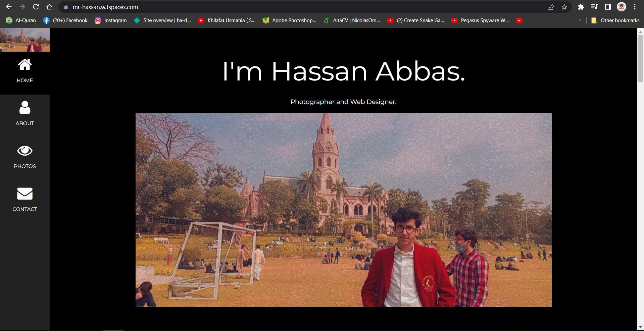644x331 pixels.
Task: Open the browser home page icon
Action: [x=49, y=7]
